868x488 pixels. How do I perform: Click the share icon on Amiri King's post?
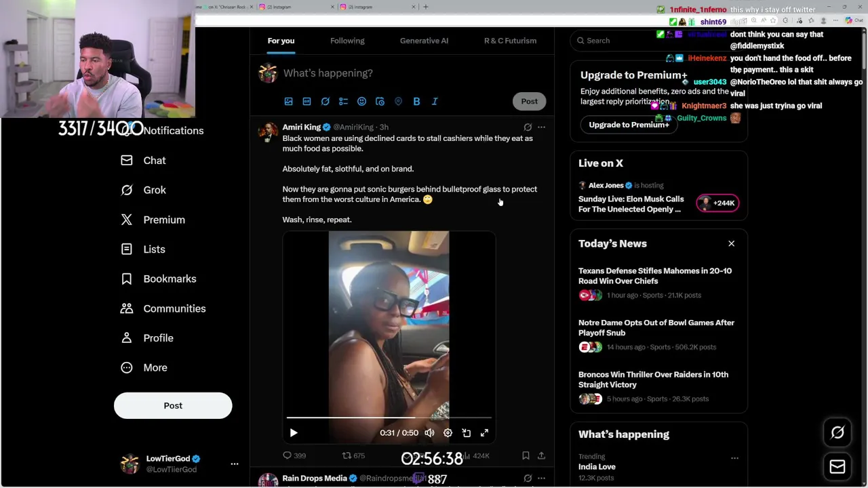pyautogui.click(x=541, y=455)
